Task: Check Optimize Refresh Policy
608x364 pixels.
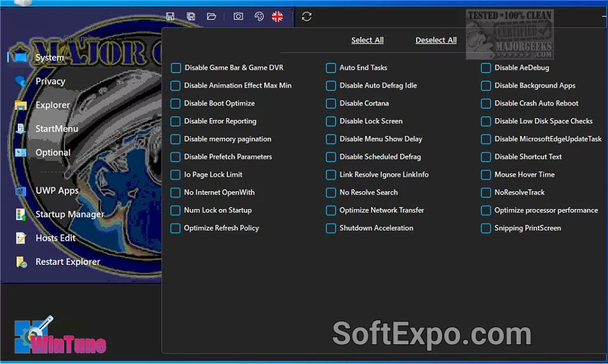Action: click(x=175, y=228)
